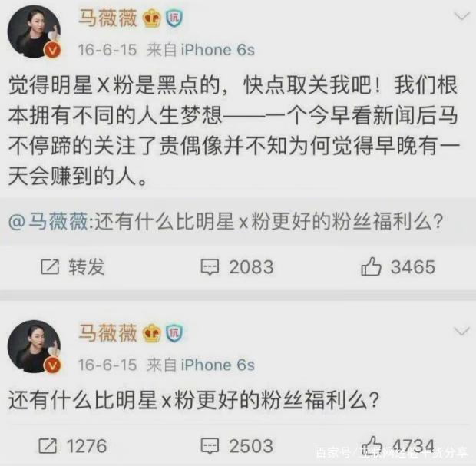Open second post's profile avatar
Viewport: 476px width, 466px height.
tap(34, 346)
